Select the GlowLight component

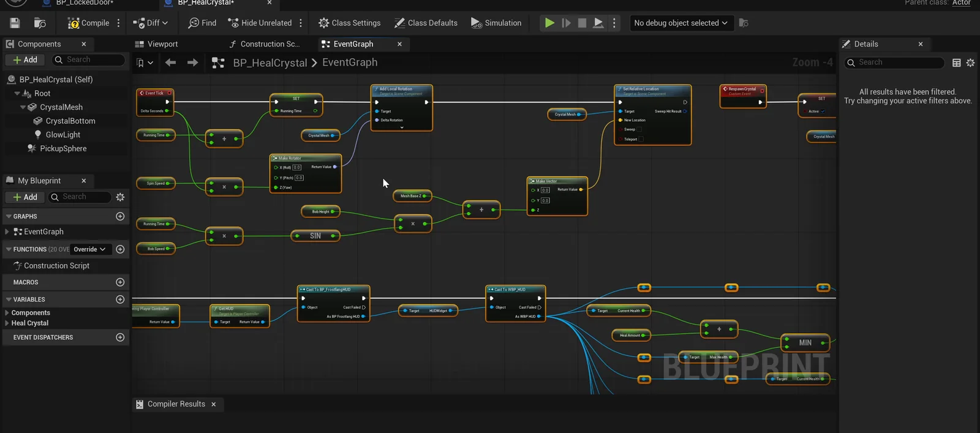[62, 135]
